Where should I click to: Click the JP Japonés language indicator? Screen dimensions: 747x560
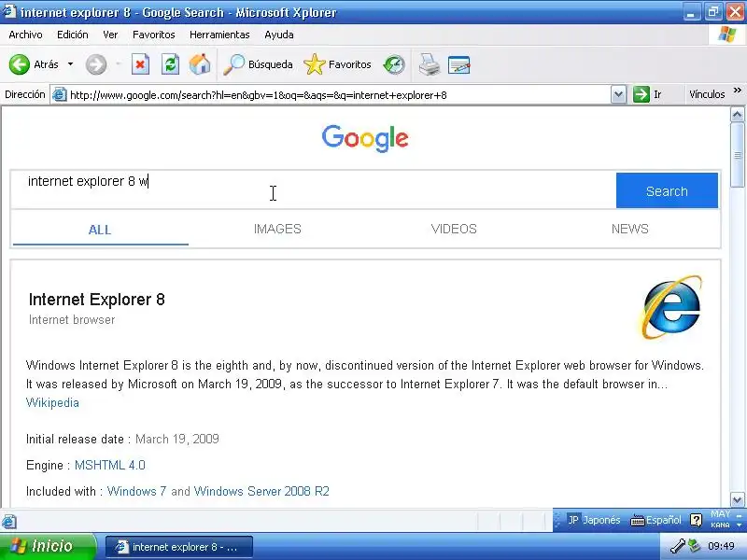(x=594, y=520)
